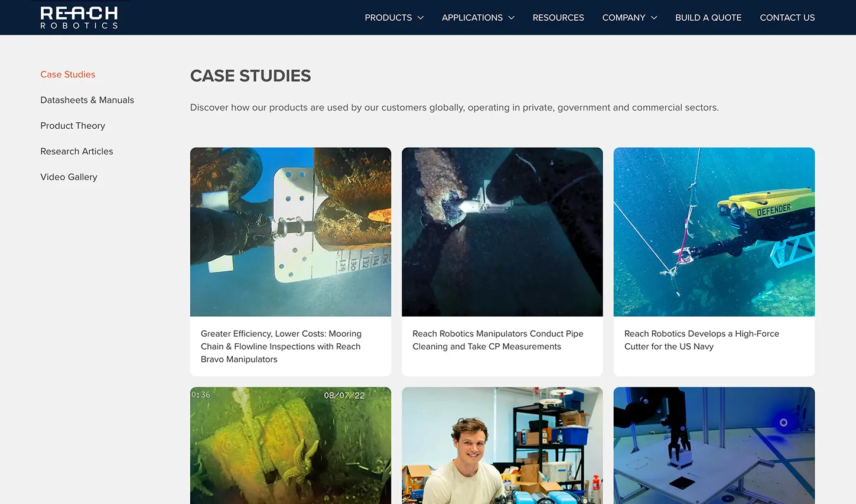Open the Mooring Chain & Flowline Inspections title
Viewport: 856px width, 504px height.
point(281,346)
